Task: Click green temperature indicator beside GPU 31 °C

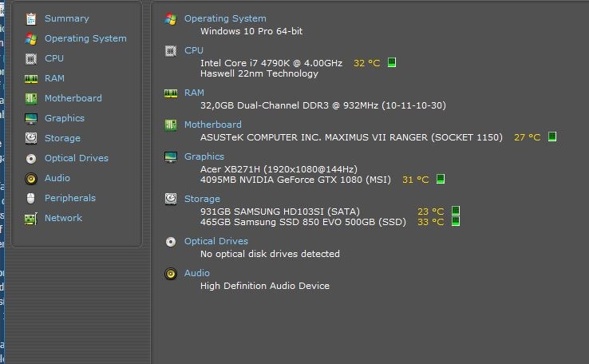Action: point(441,179)
